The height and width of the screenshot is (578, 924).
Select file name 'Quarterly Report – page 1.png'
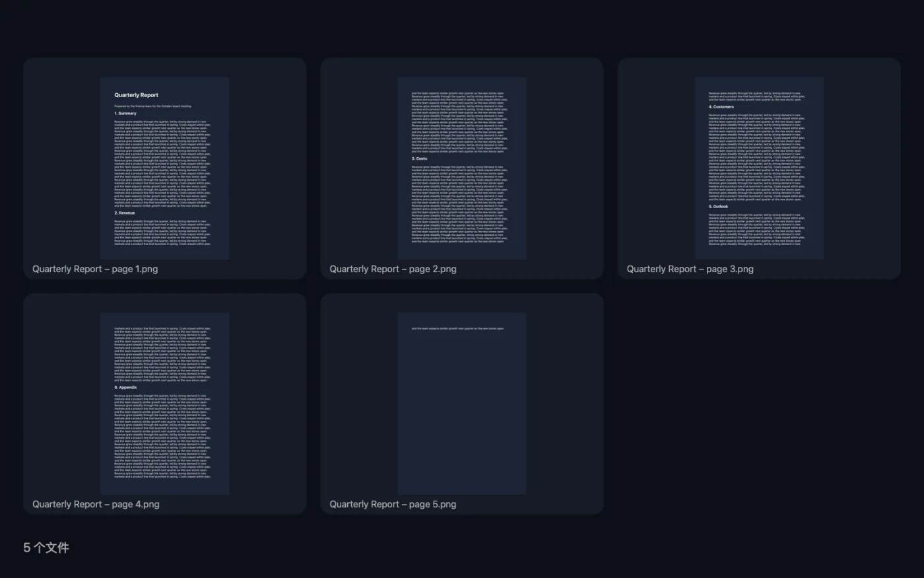(x=95, y=269)
